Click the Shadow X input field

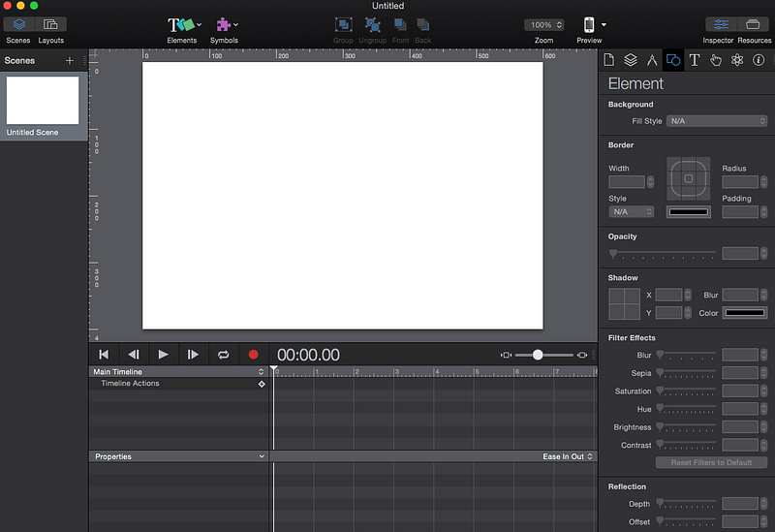[668, 296]
